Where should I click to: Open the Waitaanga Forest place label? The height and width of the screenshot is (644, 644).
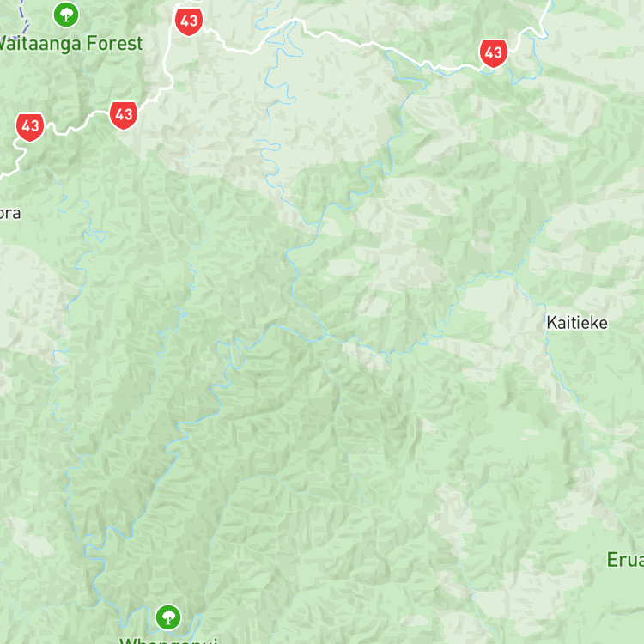pos(70,44)
